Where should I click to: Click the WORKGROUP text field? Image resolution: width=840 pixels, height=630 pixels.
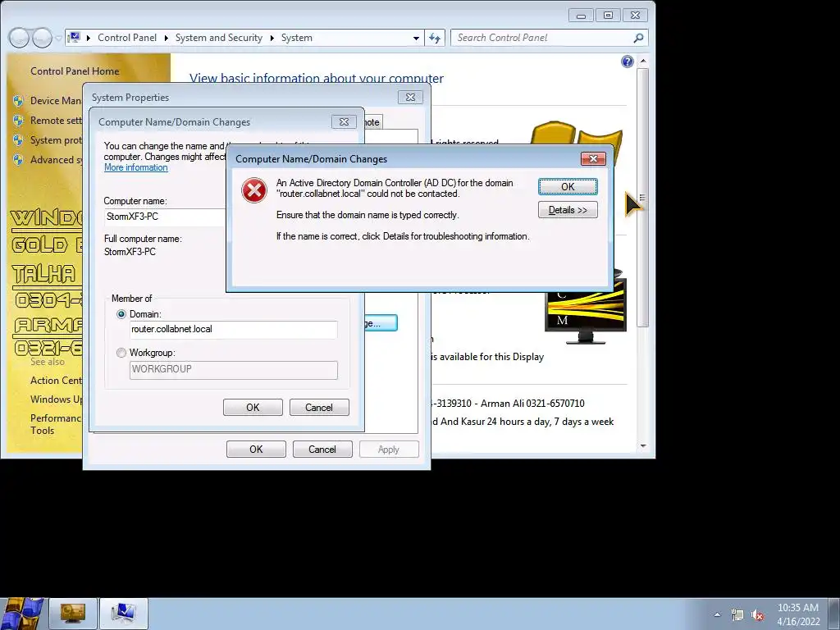pyautogui.click(x=234, y=370)
